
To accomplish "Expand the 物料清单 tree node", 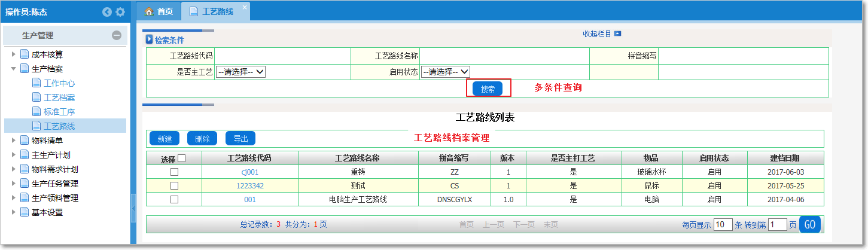I will pos(14,141).
